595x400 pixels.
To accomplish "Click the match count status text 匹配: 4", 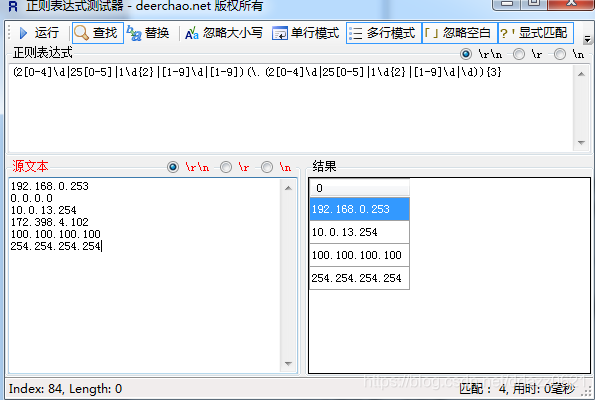I will coord(482,389).
